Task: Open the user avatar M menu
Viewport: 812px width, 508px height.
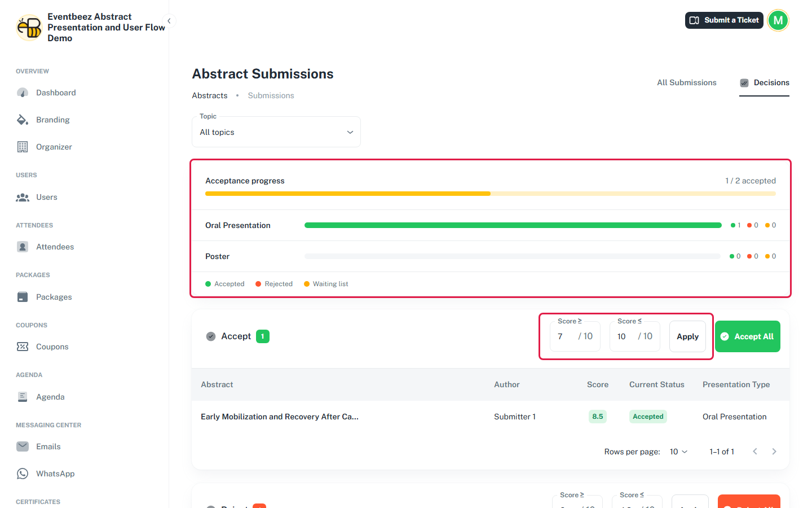Action: (x=778, y=20)
